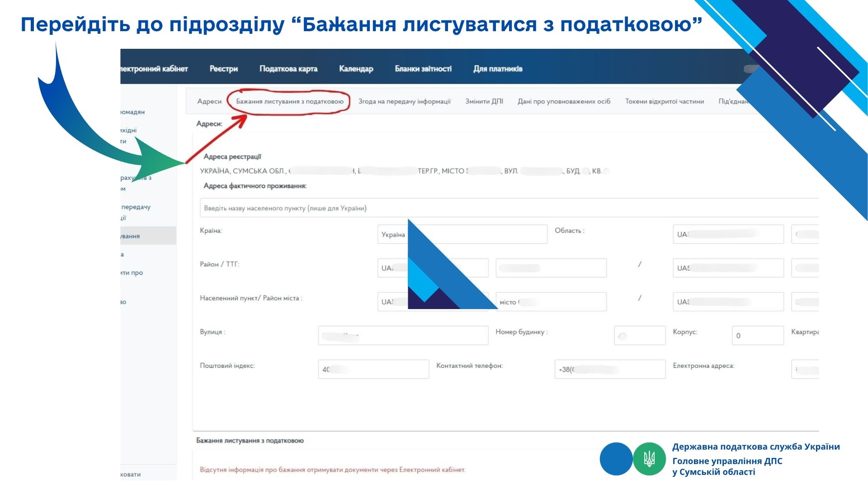Viewport: 868px width, 488px height.
Task: Click the 'Номер будинку' input field
Action: coord(639,336)
